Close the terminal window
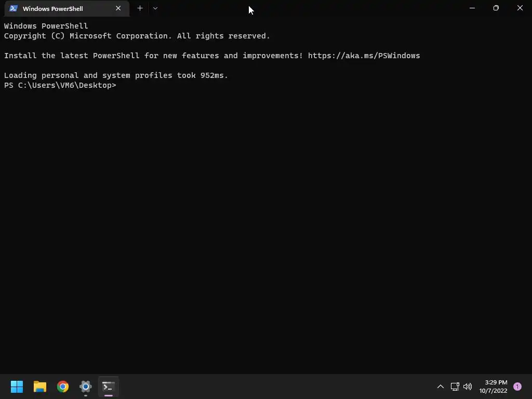This screenshot has height=399, width=532. [x=520, y=8]
